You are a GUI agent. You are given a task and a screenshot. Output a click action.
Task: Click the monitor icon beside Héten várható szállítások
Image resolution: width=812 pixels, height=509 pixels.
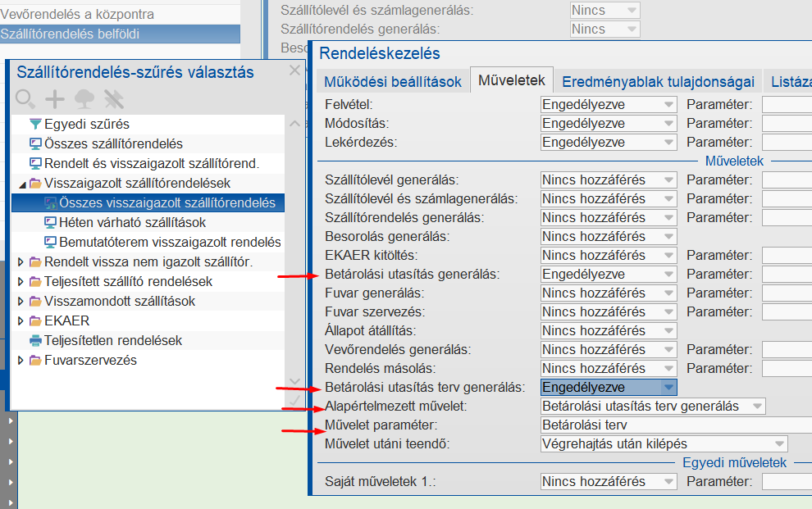click(50, 222)
